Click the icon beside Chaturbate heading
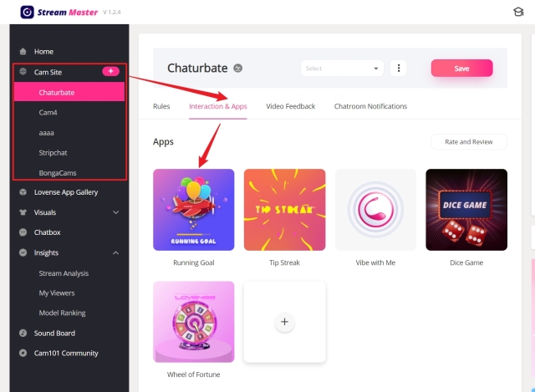This screenshot has height=392, width=535. click(x=237, y=69)
